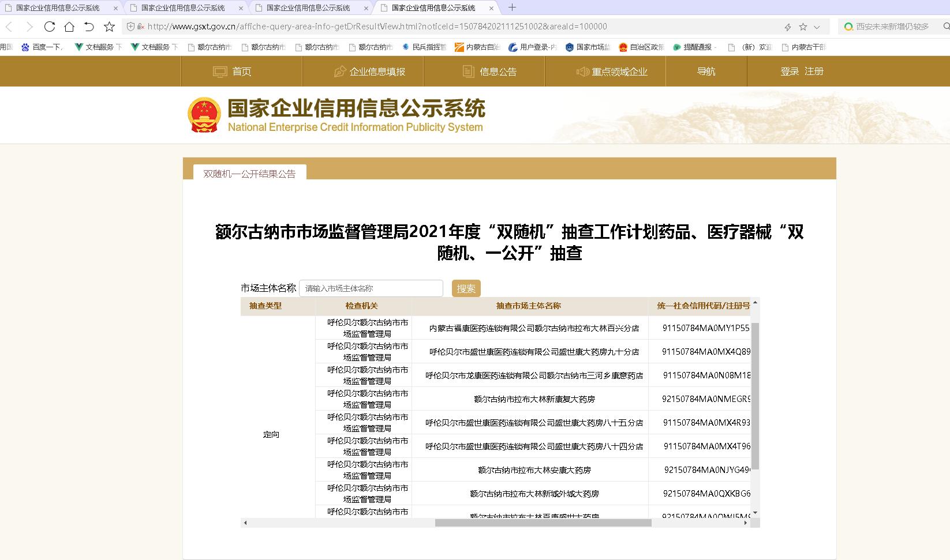Image resolution: width=950 pixels, height=560 pixels.
Task: Click the 登录 link
Action: 790,72
